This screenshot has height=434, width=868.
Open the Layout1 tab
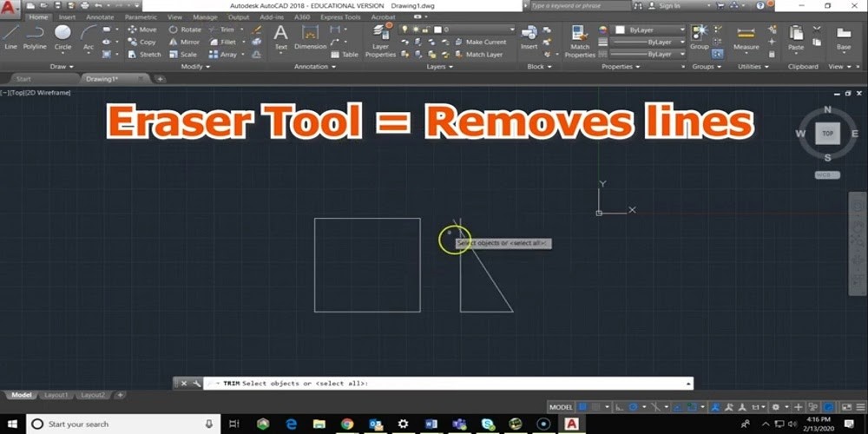[56, 395]
